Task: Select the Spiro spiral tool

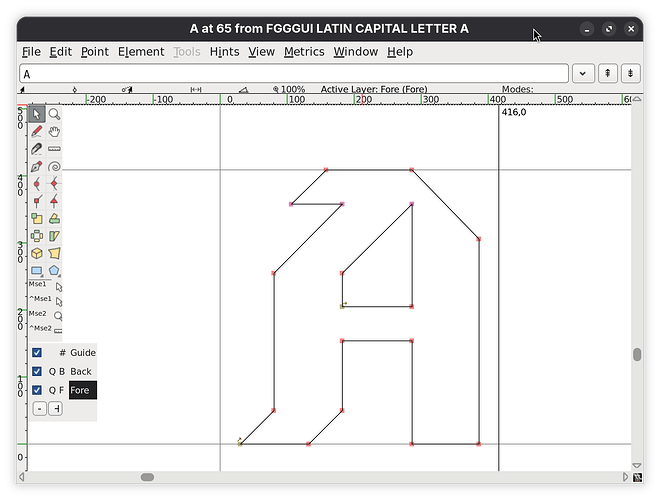Action: pyautogui.click(x=55, y=167)
